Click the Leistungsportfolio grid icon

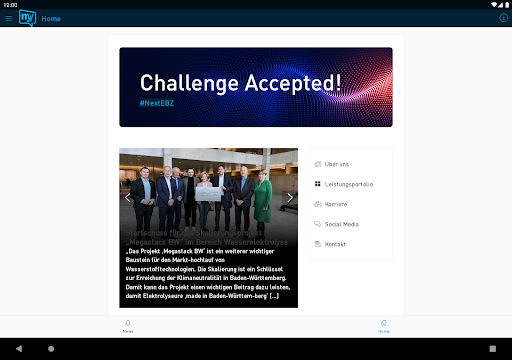[x=318, y=184]
